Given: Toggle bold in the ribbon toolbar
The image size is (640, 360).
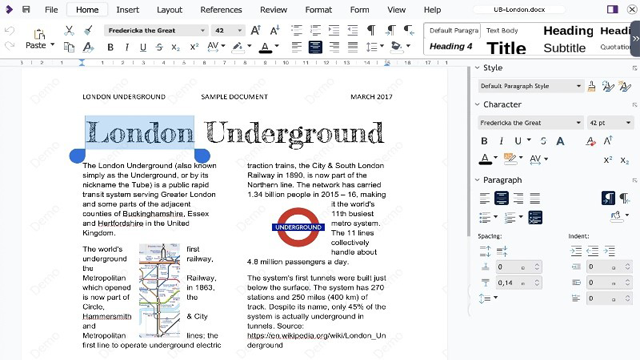Looking at the screenshot, I should click(x=110, y=47).
